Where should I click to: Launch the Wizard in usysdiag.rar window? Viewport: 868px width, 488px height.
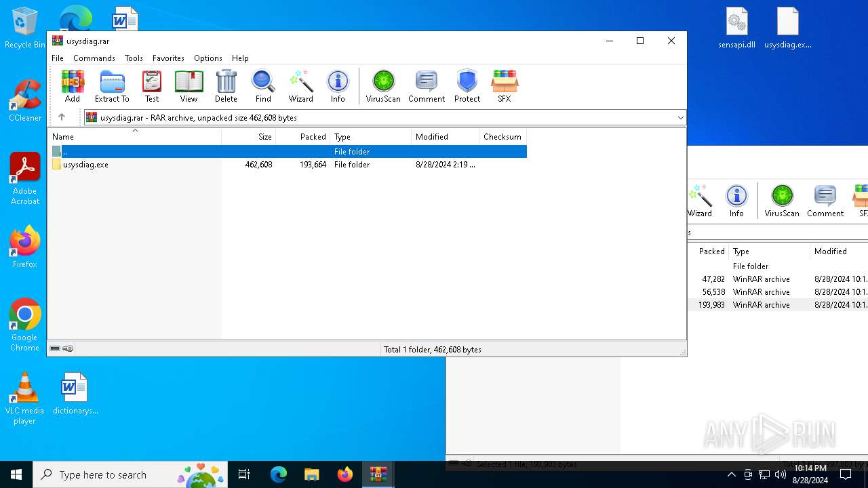[301, 86]
